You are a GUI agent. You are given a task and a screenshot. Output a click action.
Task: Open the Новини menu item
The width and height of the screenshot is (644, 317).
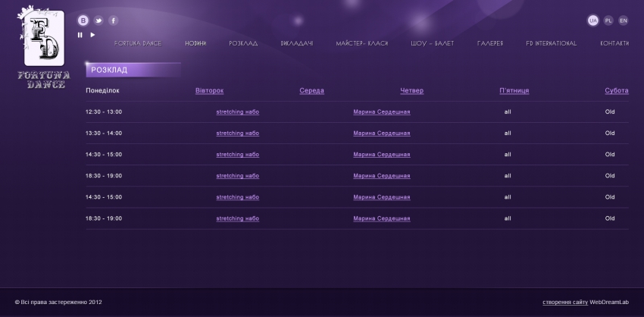[x=195, y=43]
